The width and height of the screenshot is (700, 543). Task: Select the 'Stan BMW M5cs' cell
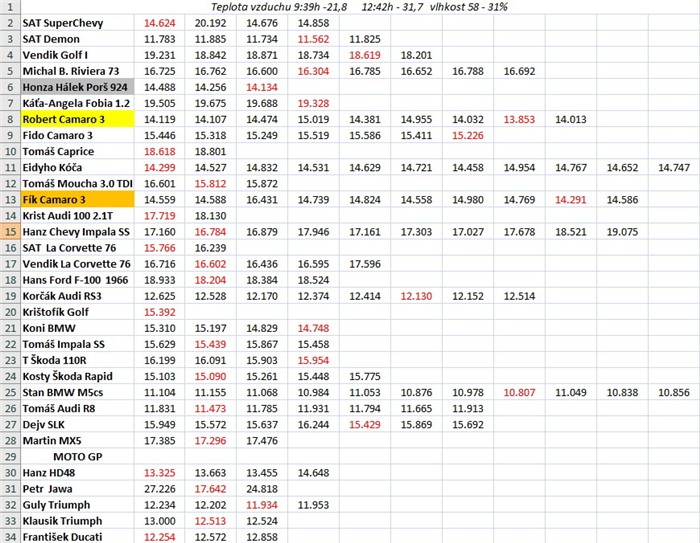click(x=77, y=393)
